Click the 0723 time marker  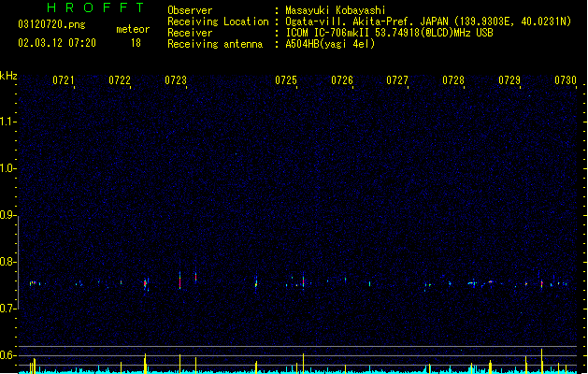[176, 79]
